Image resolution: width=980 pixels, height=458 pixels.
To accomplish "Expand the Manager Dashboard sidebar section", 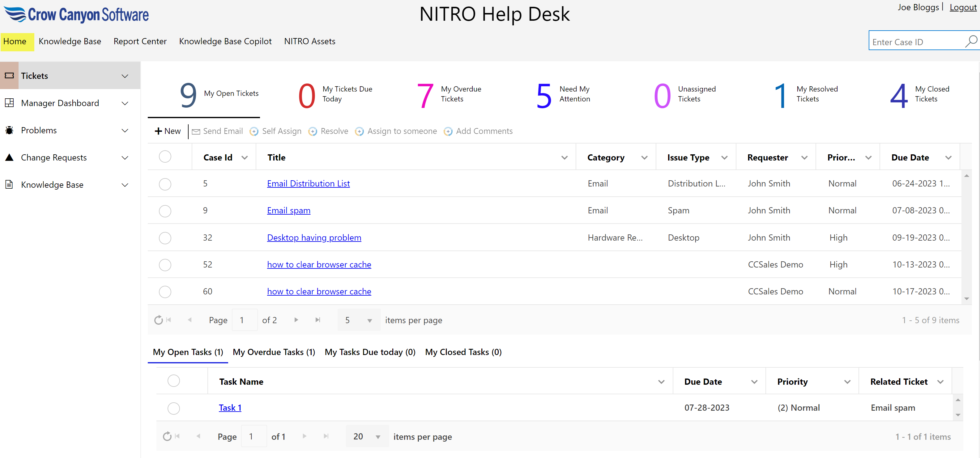I will click(125, 103).
